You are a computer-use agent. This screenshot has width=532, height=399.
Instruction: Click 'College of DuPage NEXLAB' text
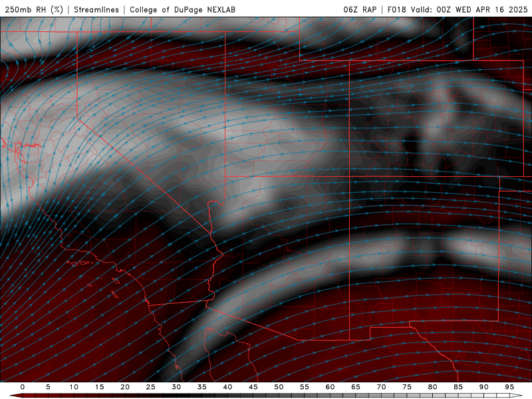(x=182, y=9)
